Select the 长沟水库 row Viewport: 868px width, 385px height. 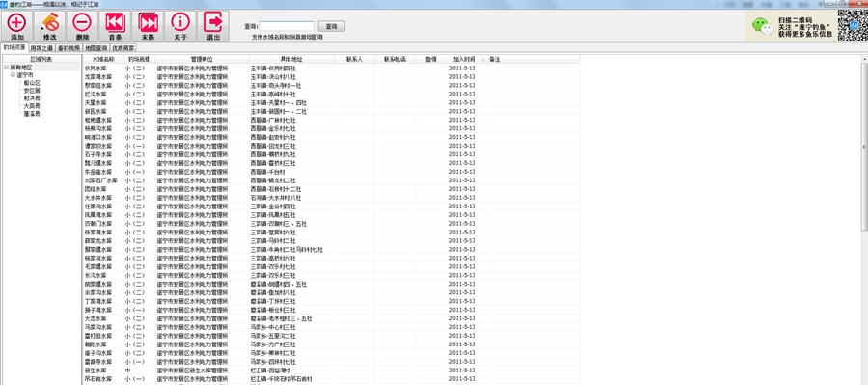tap(331, 275)
